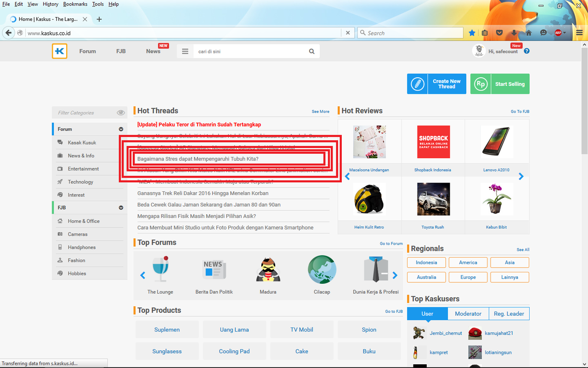Viewport: 588px width, 368px height.
Task: Open Go To FJB link near Hot Reviews
Action: coord(520,111)
